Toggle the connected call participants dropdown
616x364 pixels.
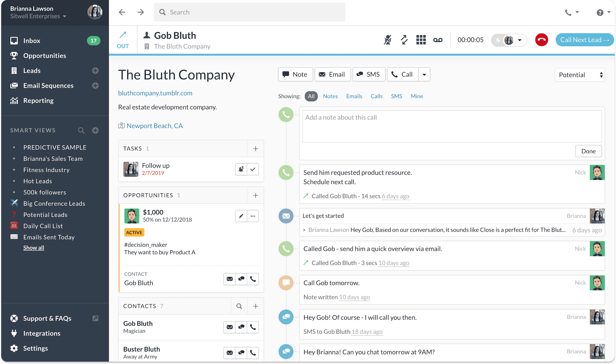point(519,40)
